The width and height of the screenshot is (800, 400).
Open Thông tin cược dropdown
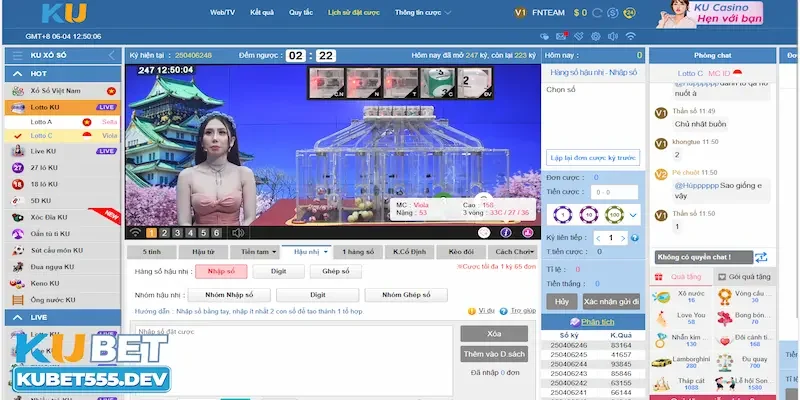pos(422,13)
